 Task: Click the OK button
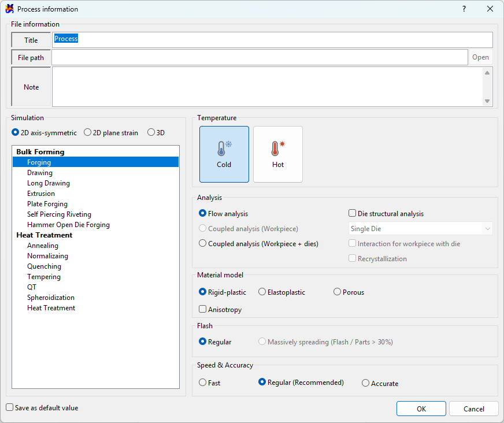coord(421,409)
